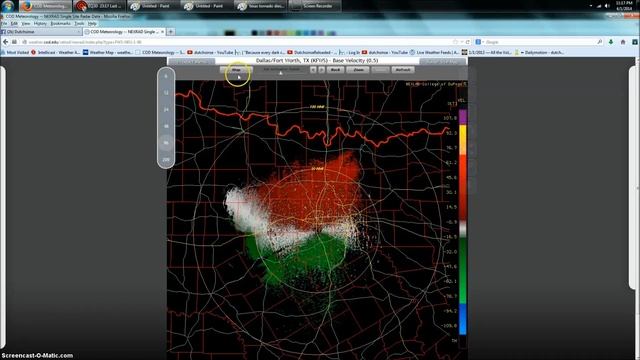
Task: Step to previous radar frame with left arrow
Action: tap(313, 70)
